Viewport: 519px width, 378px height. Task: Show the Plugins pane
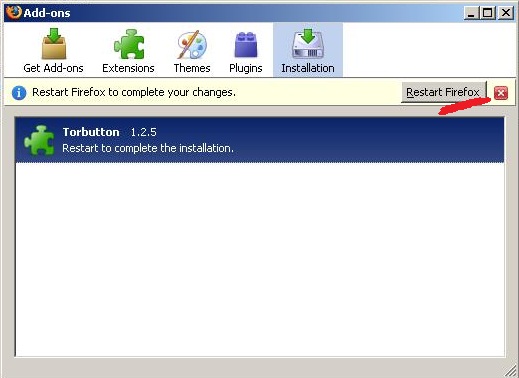pos(246,51)
